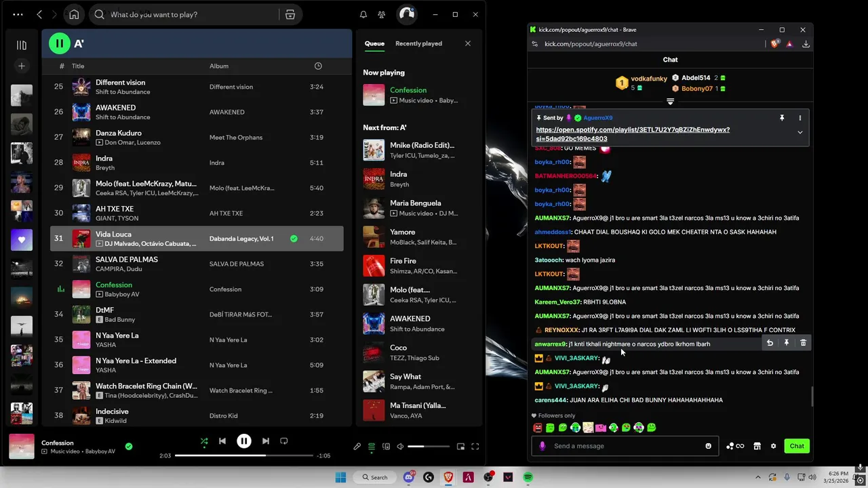Viewport: 868px width, 488px height.
Task: Open the Spotify Home icon
Action: click(x=74, y=14)
